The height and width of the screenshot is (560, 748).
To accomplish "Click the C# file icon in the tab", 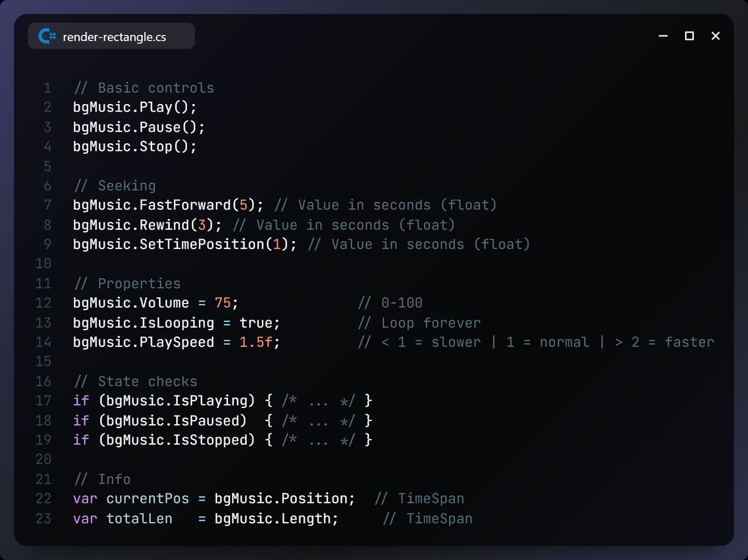I will [47, 36].
